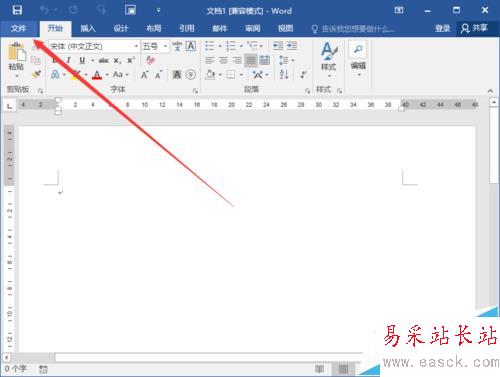
Task: Open the font size dropdown 五号
Action: point(165,46)
